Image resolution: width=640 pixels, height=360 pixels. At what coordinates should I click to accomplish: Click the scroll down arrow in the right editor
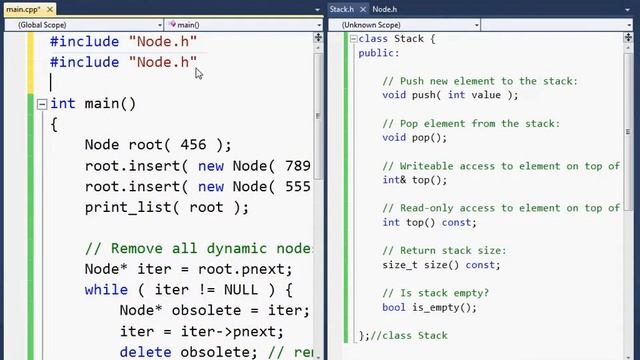tap(628, 356)
